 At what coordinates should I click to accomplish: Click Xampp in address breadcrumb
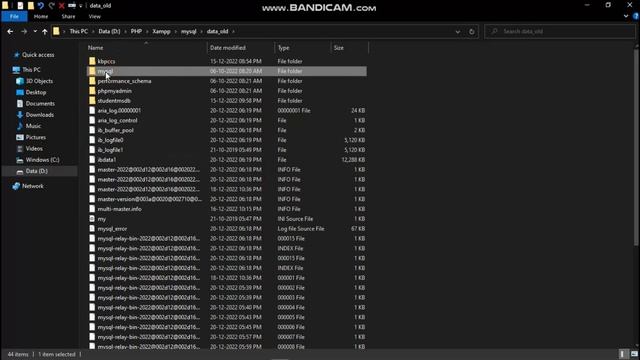[161, 31]
